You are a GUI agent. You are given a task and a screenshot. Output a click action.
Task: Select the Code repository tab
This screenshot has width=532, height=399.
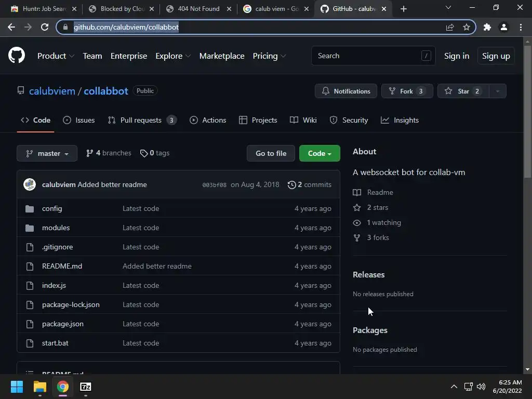[x=35, y=120]
